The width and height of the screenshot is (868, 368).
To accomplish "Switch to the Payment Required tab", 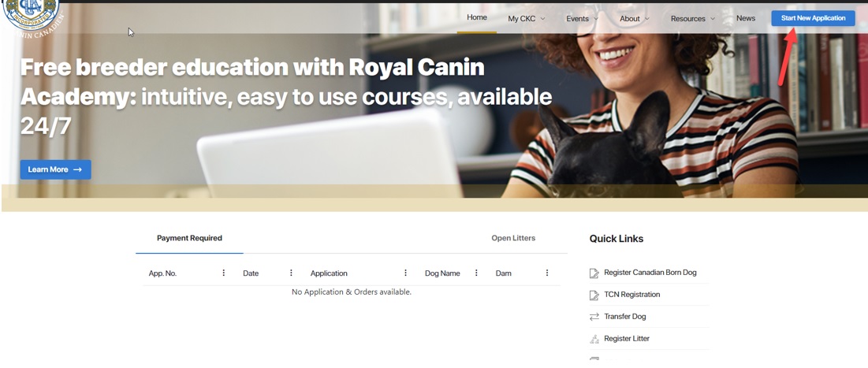I will point(189,239).
